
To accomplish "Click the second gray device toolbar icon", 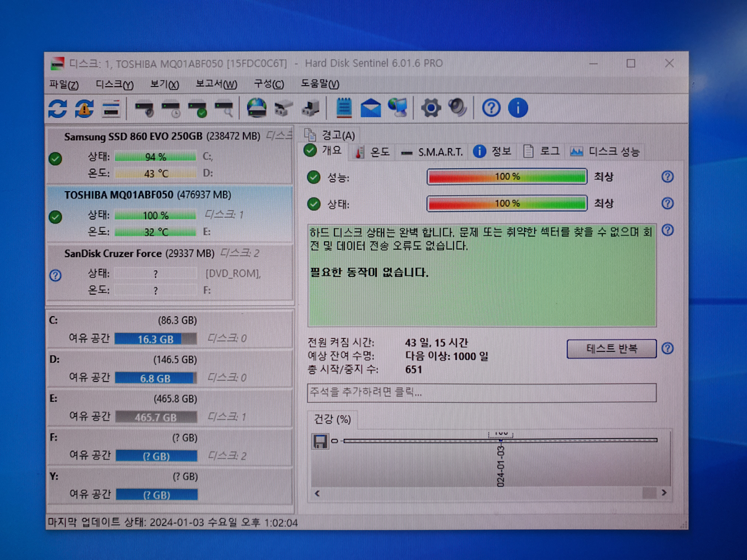I will click(x=310, y=109).
